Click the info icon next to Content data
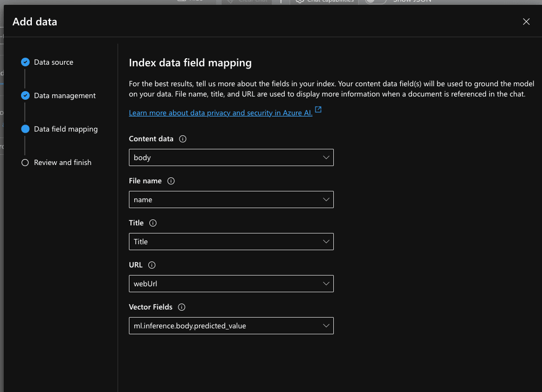 click(182, 139)
